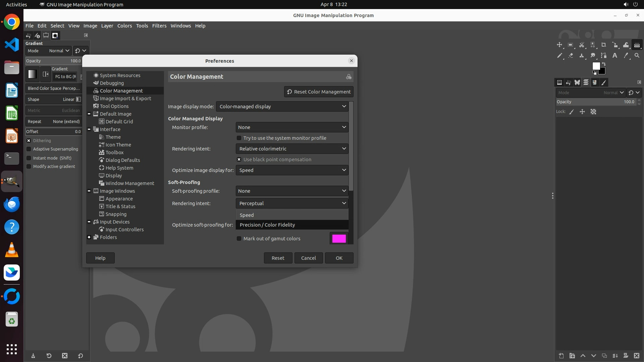Screen dimensions: 644x362
Task: Click the Reset Color Management button
Action: click(x=319, y=92)
